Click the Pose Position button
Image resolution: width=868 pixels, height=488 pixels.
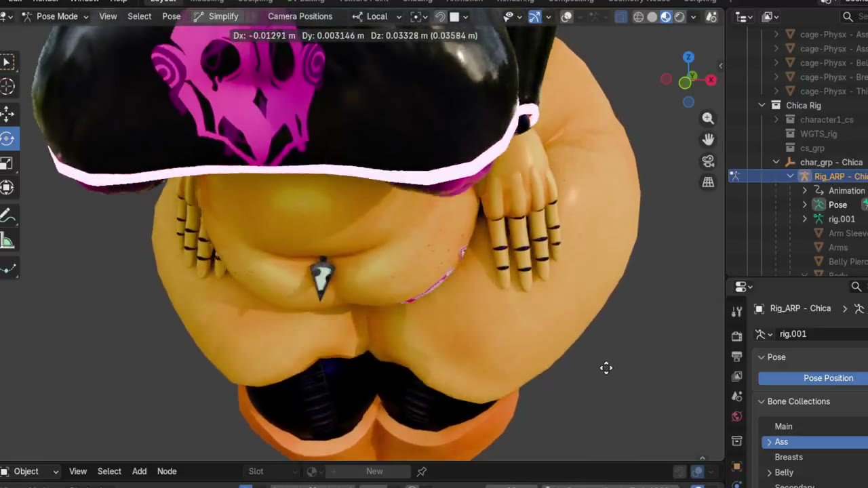pos(813,378)
